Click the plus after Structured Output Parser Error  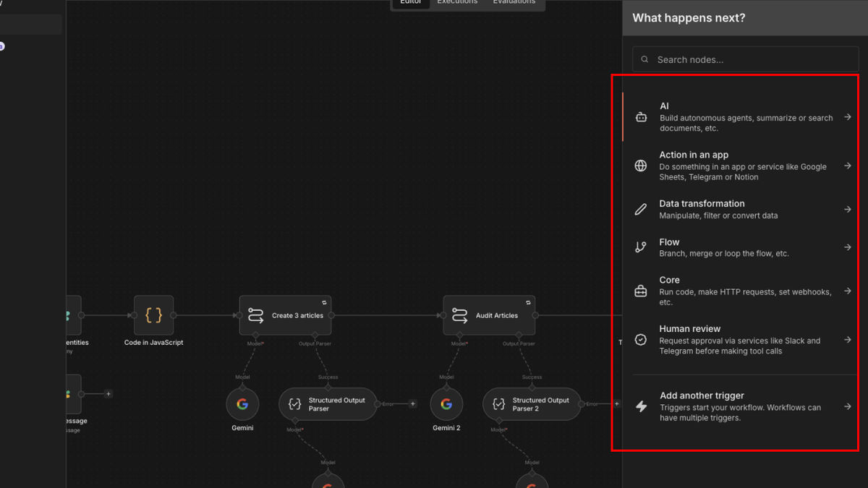point(413,404)
